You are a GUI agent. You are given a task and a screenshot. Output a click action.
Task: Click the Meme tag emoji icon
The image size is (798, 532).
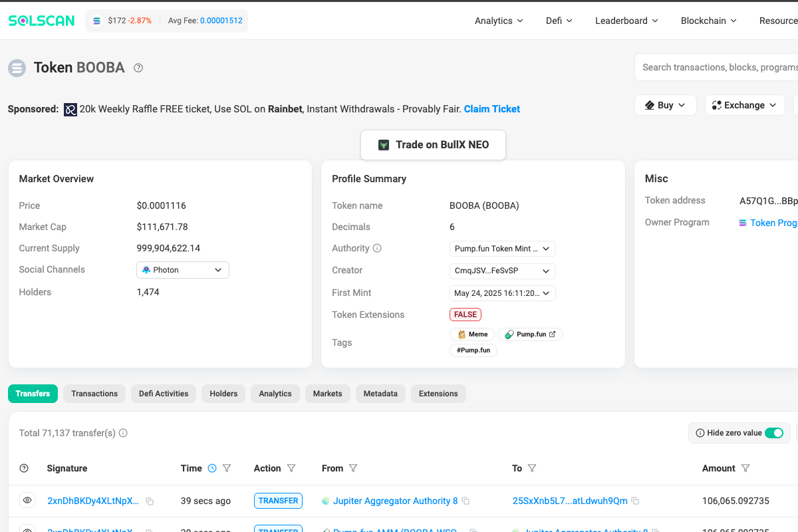[462, 334]
